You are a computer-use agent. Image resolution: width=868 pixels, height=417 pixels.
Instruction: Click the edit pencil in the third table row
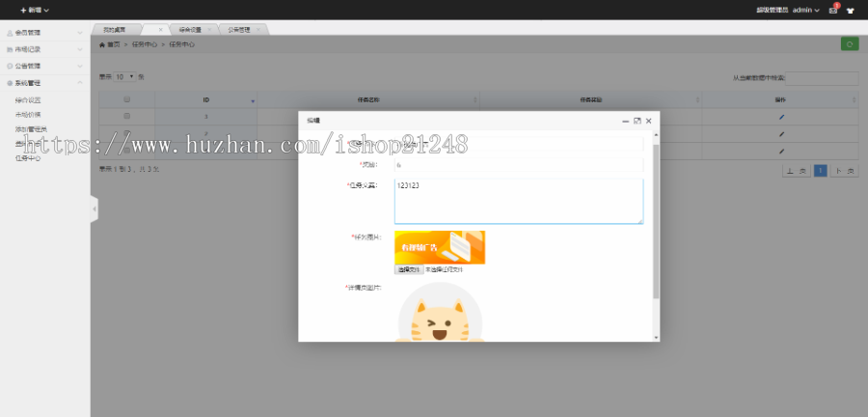(782, 152)
